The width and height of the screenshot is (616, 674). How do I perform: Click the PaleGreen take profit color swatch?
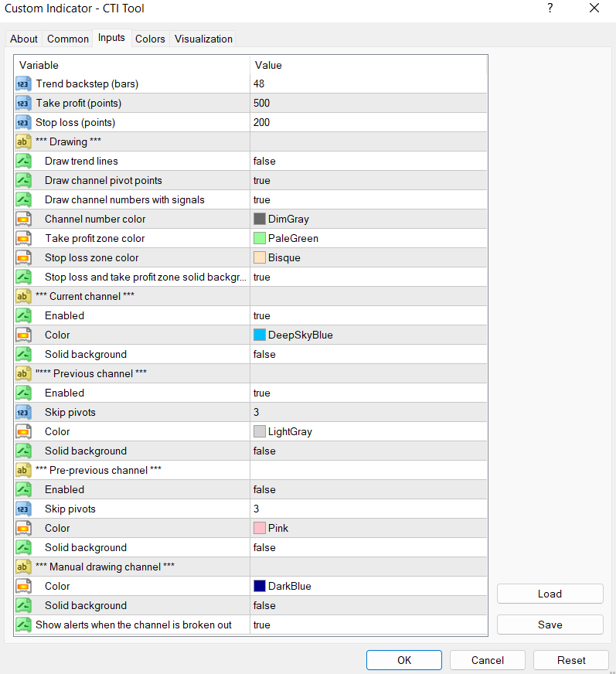tap(260, 238)
